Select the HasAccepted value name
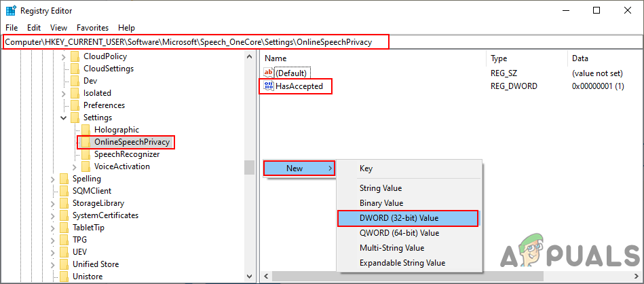 coord(299,86)
